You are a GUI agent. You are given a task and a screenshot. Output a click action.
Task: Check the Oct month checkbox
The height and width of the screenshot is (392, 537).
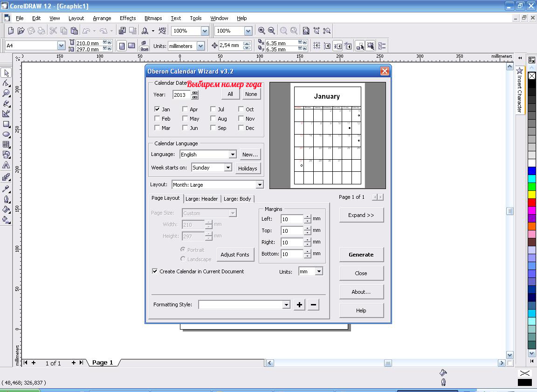pyautogui.click(x=241, y=109)
